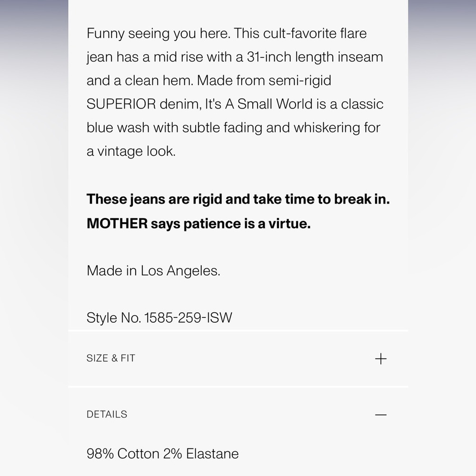476x476 pixels.
Task: Click 'Funny seeing you here.' opening sentence
Action: [159, 33]
